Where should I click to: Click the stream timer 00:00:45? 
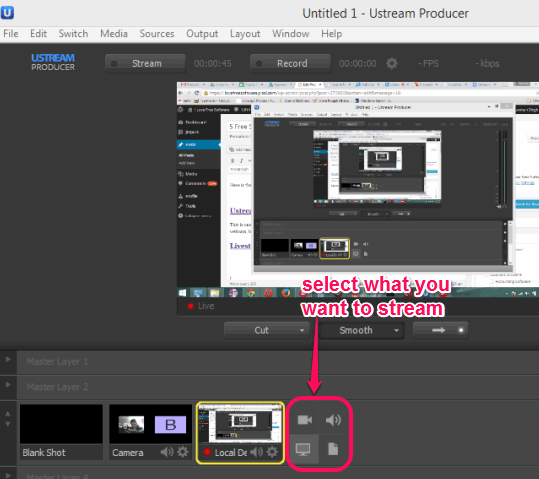pyautogui.click(x=212, y=64)
